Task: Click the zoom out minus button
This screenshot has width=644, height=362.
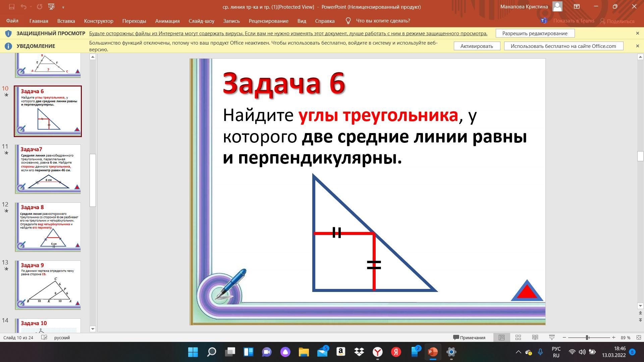Action: click(x=565, y=338)
